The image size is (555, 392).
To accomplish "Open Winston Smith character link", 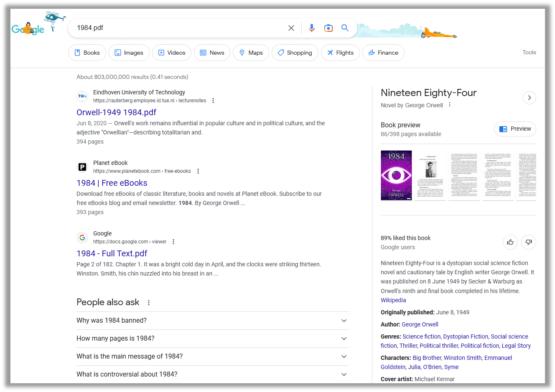I will point(463,358).
